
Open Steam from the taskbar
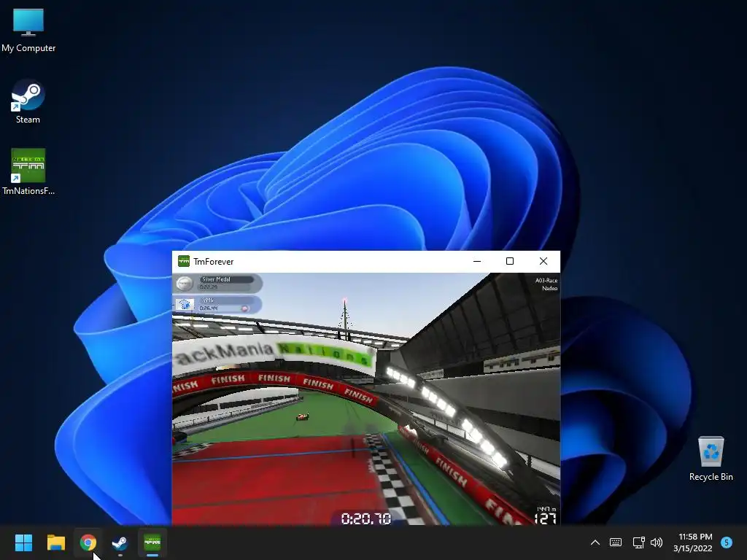(x=120, y=542)
